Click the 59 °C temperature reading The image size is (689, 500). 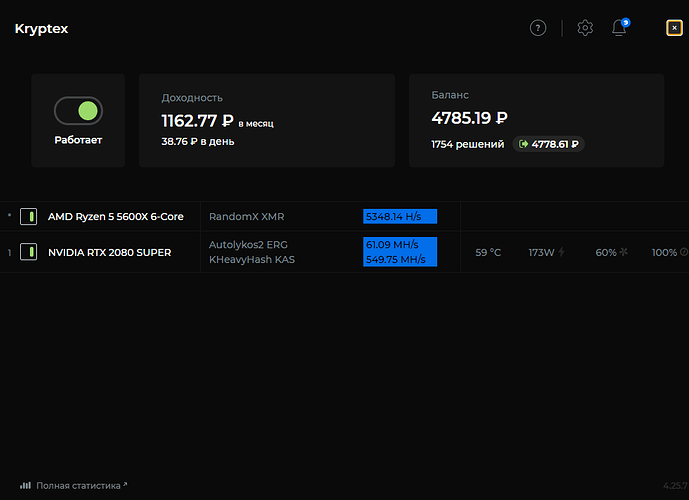tap(488, 253)
